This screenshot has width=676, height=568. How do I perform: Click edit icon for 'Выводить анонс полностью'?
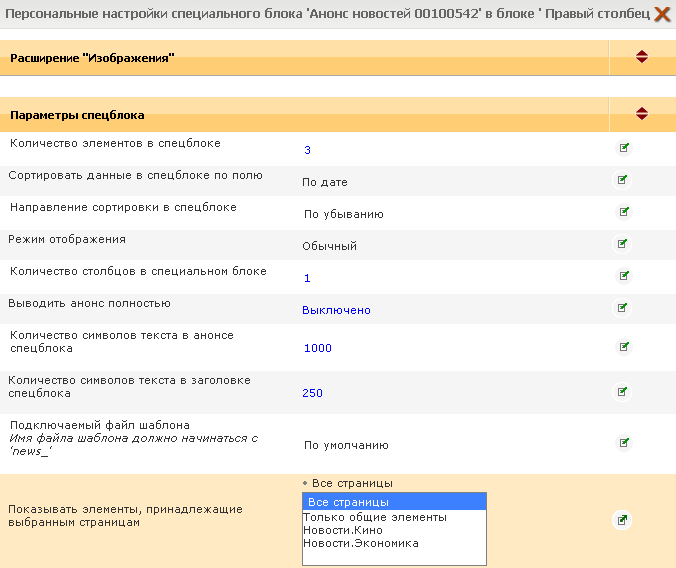pos(624,308)
